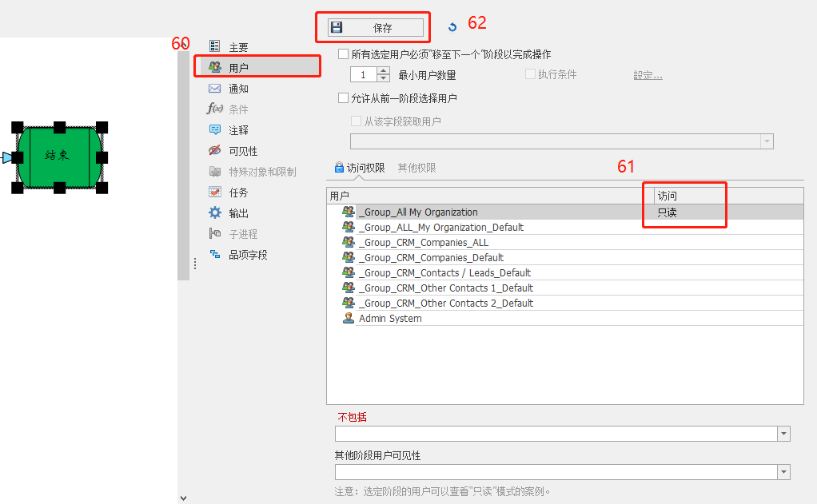Select the Admin System user entry
The image size is (817, 504).
coord(389,318)
